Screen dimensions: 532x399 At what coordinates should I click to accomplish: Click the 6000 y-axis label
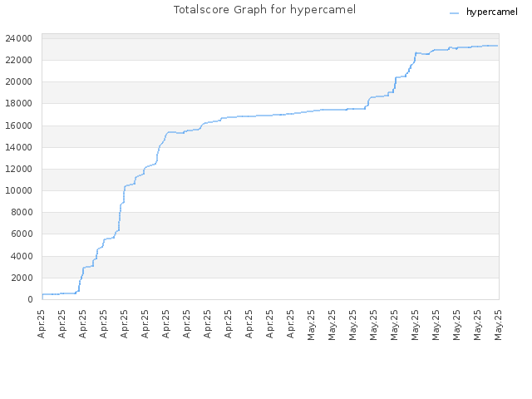click(x=22, y=234)
